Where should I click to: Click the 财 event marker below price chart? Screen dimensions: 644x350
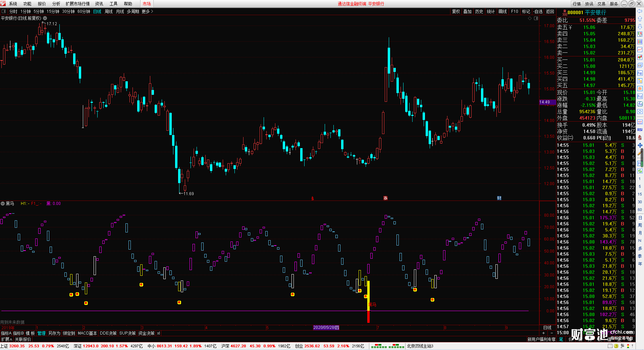point(499,198)
